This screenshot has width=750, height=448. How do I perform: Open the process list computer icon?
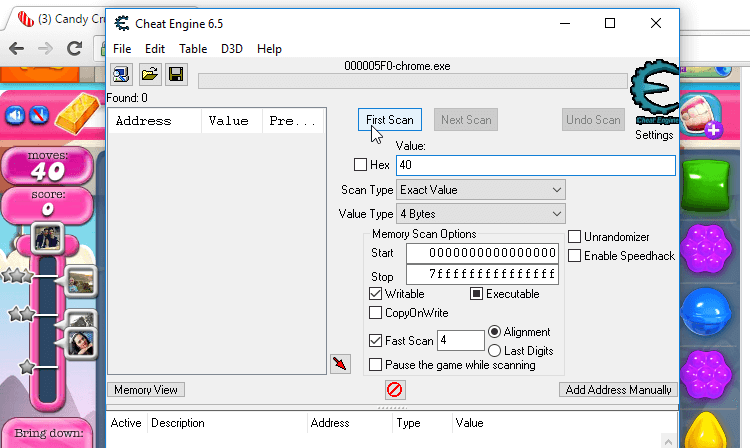[x=121, y=75]
